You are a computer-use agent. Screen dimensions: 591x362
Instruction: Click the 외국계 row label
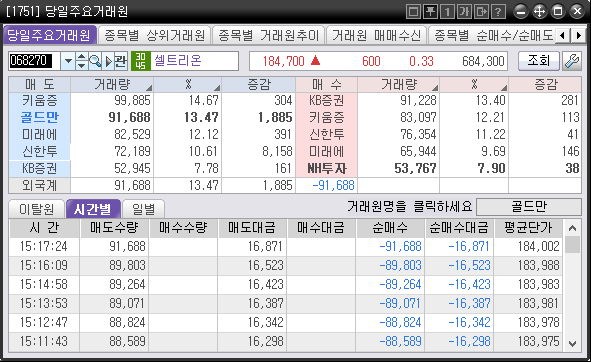click(40, 185)
